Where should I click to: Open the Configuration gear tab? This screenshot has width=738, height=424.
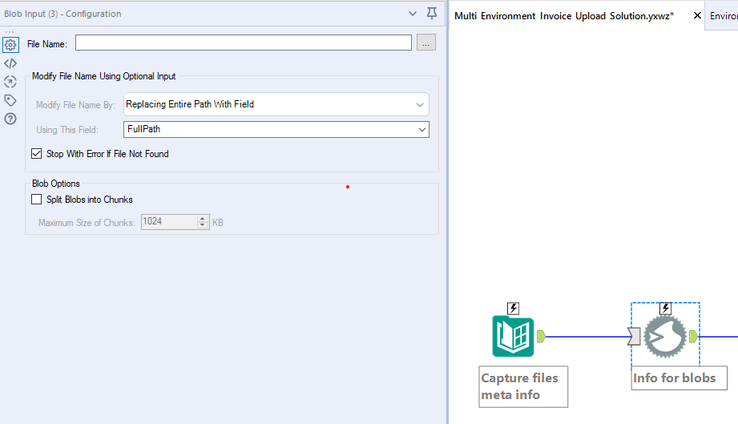click(10, 45)
